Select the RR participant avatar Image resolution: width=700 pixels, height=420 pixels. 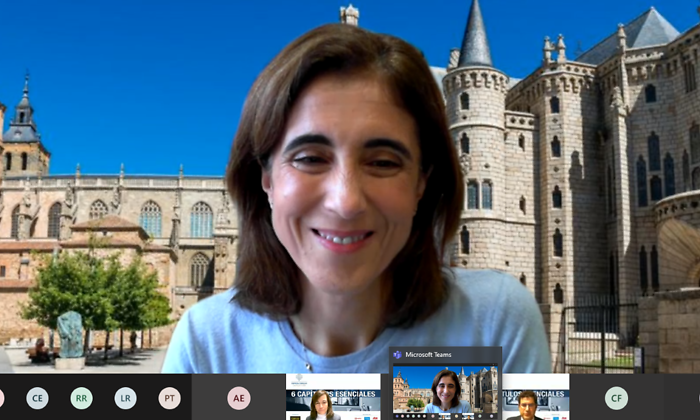pos(81,398)
